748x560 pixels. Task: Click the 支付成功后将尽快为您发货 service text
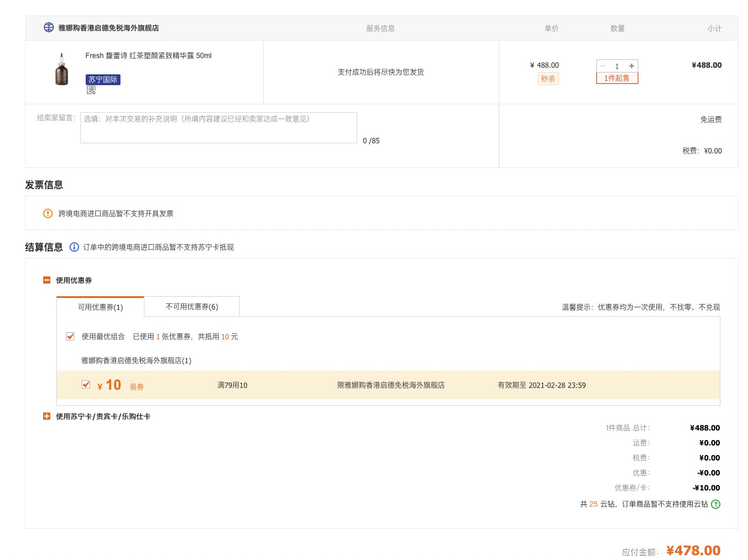tap(381, 72)
